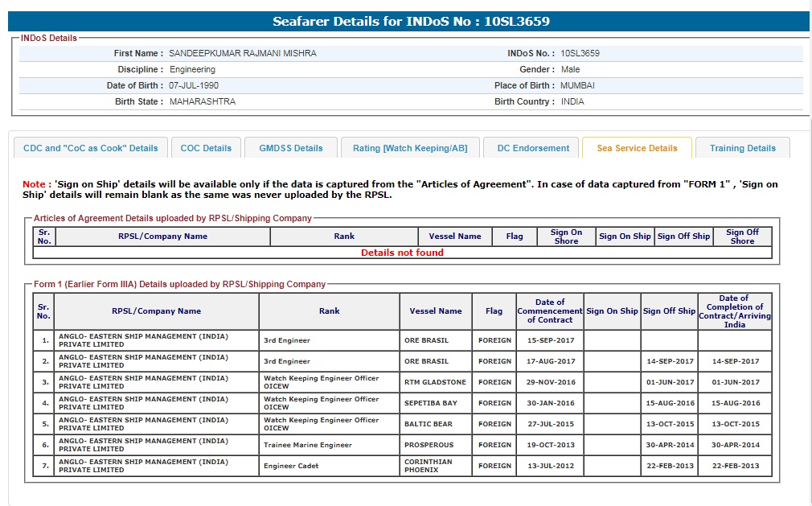
Task: Select the Sea Service Details tab
Action: 637,148
